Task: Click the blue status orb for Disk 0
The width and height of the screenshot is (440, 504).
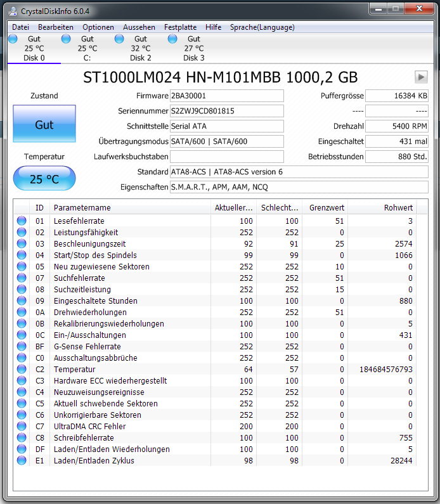Action: 13,39
